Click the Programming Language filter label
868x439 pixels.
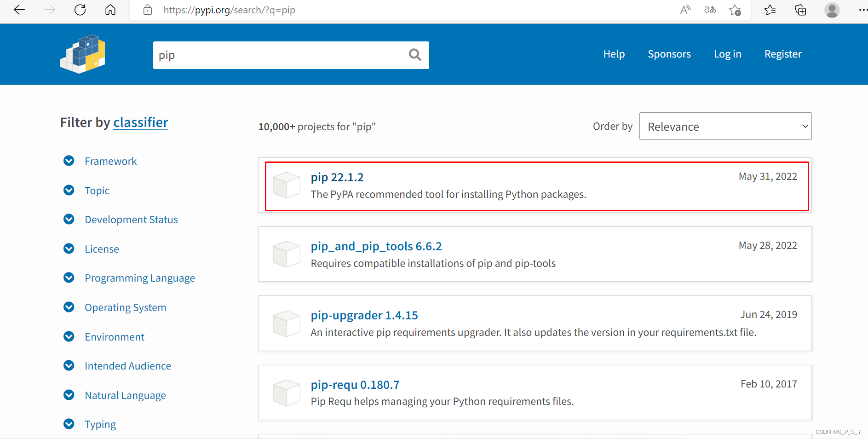pos(140,278)
